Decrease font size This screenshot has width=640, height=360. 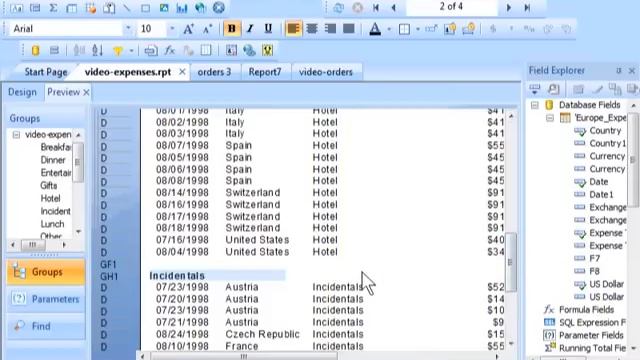(x=207, y=29)
